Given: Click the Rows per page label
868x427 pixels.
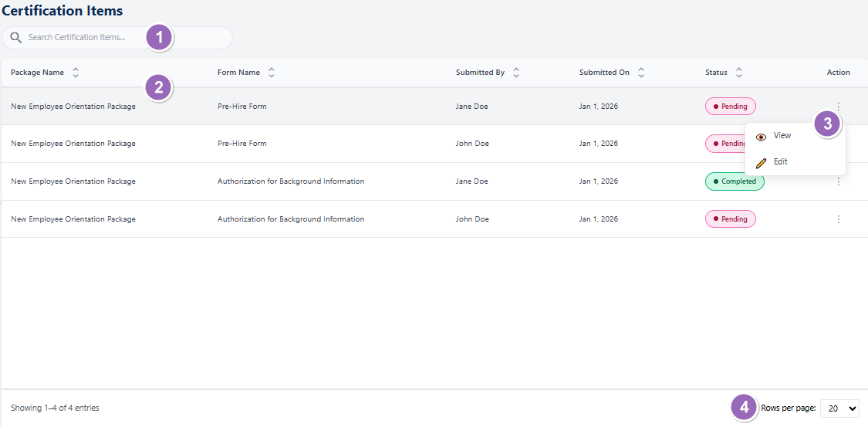Looking at the screenshot, I should (x=789, y=408).
